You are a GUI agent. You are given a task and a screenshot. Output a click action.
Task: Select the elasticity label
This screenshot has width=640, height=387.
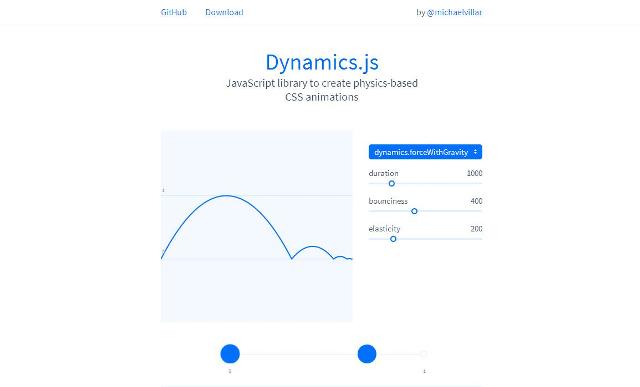tap(384, 229)
